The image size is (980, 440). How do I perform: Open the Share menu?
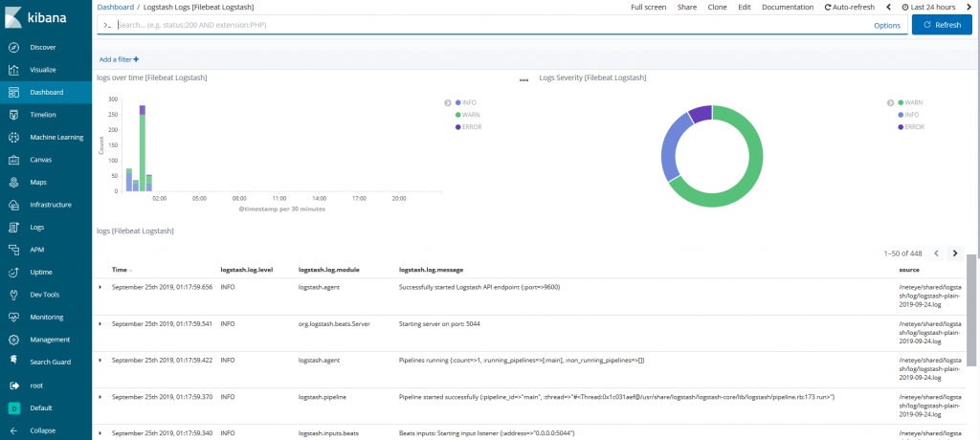point(687,7)
